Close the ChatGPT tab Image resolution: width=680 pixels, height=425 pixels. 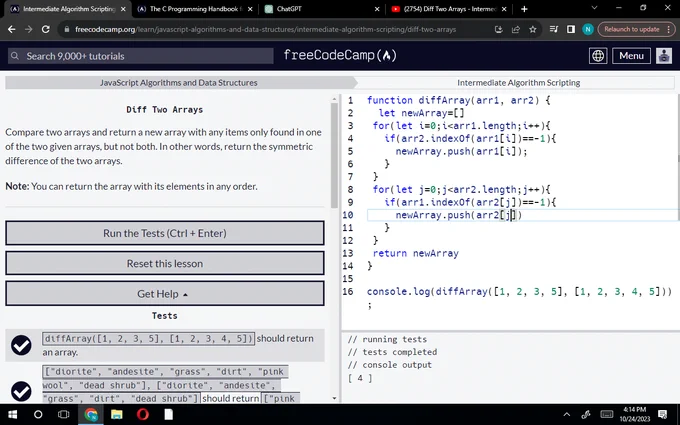coord(376,9)
